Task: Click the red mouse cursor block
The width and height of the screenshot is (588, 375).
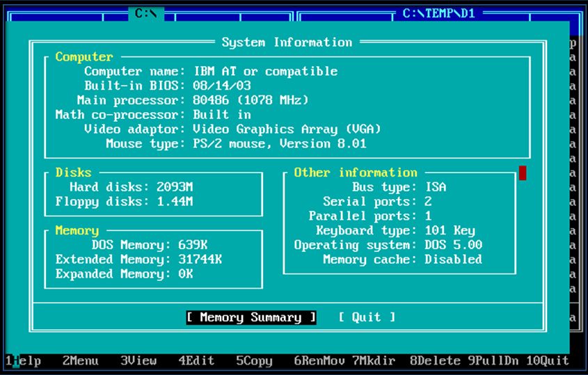Action: (523, 173)
